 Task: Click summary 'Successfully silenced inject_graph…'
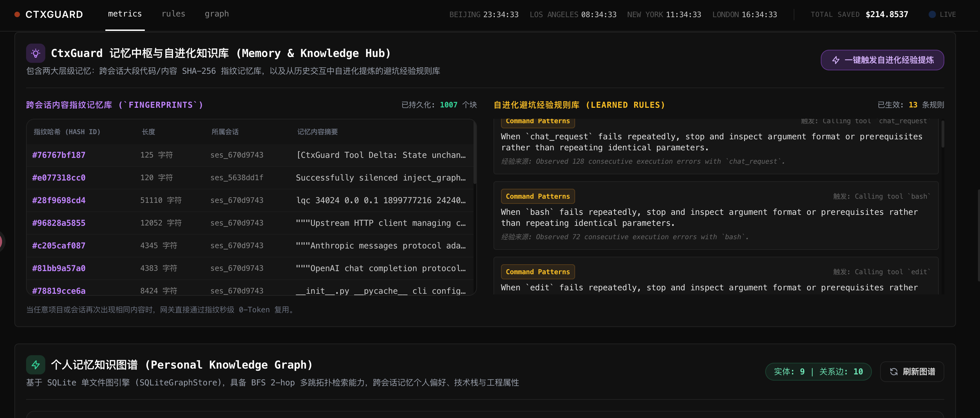pyautogui.click(x=381, y=178)
